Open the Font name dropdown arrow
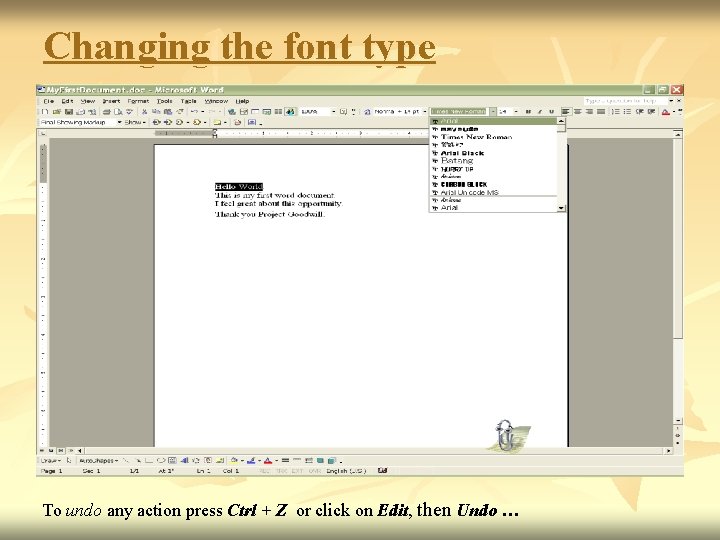 pyautogui.click(x=493, y=112)
